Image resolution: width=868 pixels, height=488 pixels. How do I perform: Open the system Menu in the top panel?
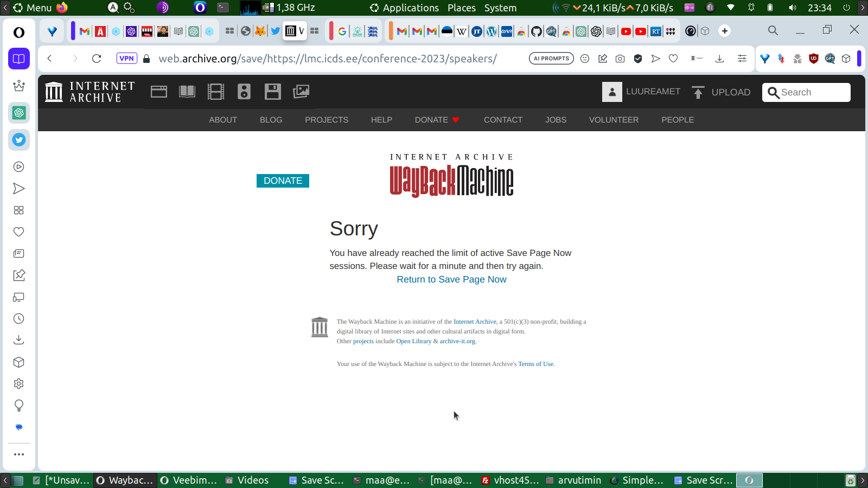[x=33, y=8]
